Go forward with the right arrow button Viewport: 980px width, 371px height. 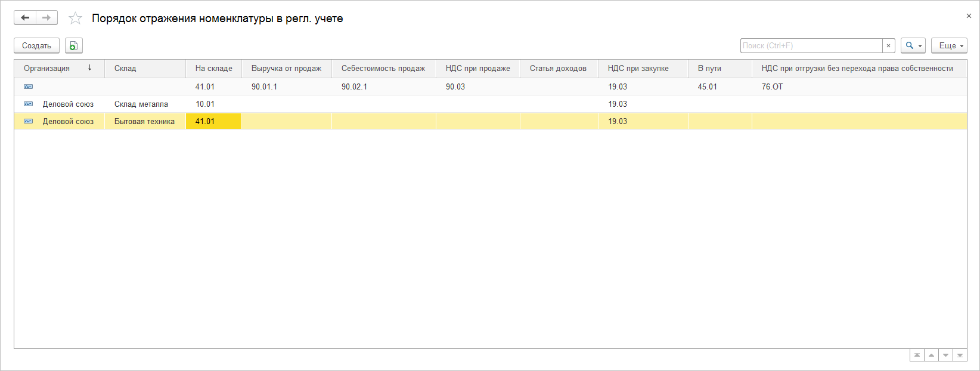coord(46,18)
